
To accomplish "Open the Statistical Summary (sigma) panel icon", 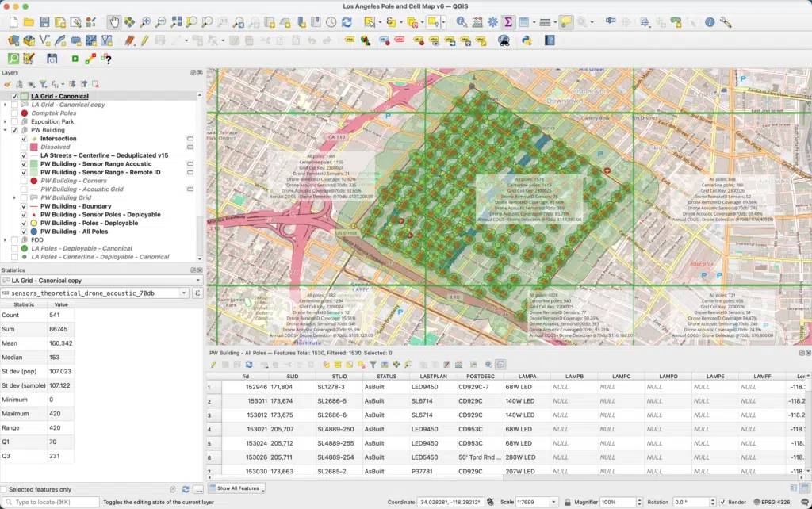I will click(507, 24).
